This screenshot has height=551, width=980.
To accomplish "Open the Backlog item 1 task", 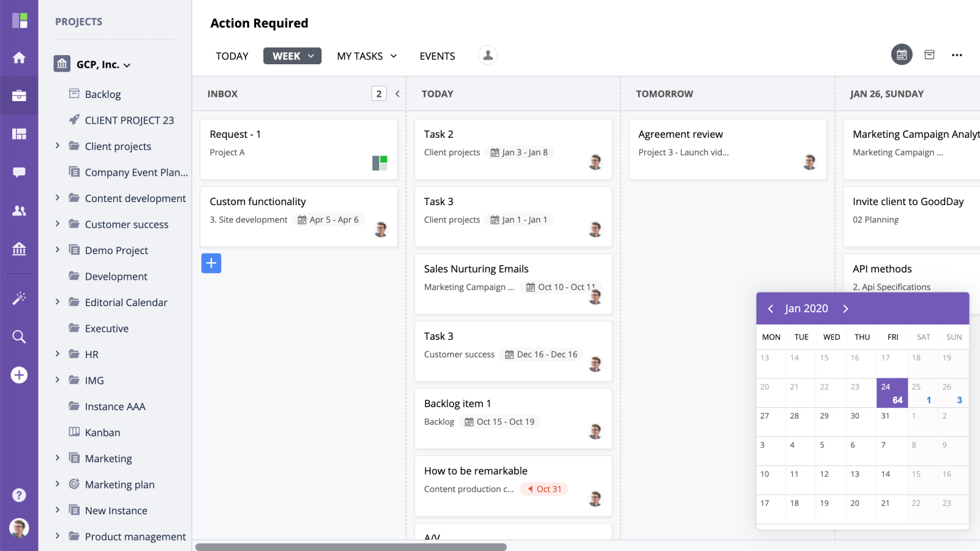I will [513, 419].
